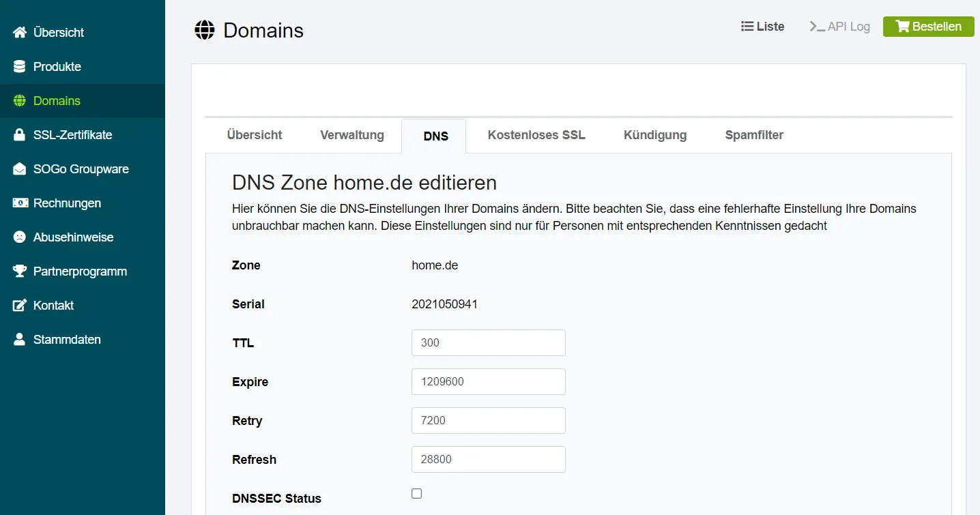Click the Liste link
The height and width of the screenshot is (515, 980).
(x=763, y=27)
